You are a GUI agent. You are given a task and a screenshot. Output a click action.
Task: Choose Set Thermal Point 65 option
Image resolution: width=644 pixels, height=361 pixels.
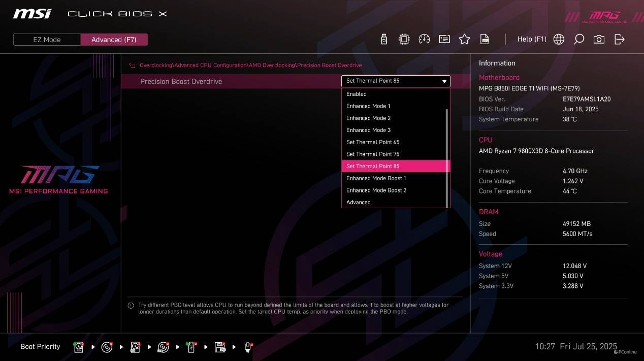click(x=373, y=142)
